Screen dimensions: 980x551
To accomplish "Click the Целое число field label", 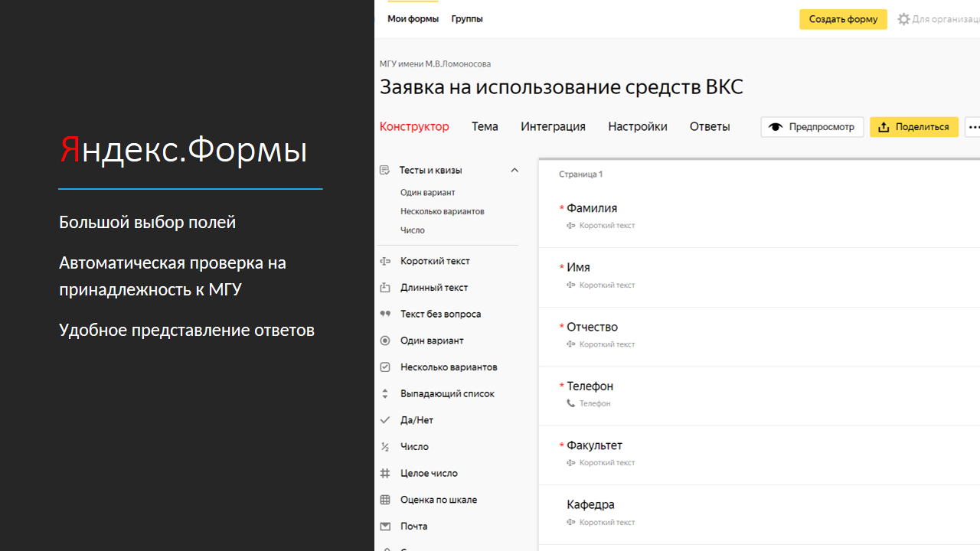I will [x=429, y=473].
